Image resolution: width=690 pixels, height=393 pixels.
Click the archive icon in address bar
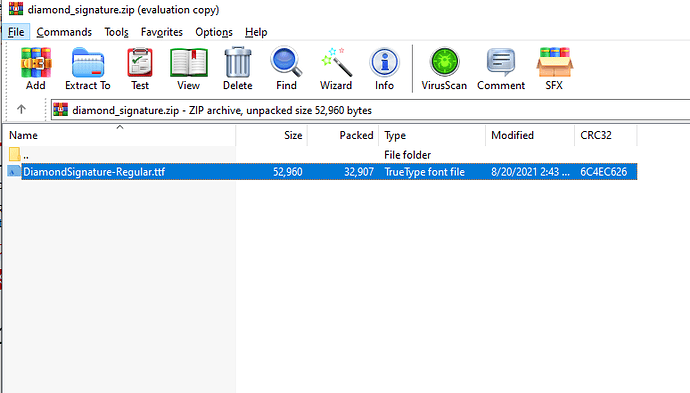[61, 110]
